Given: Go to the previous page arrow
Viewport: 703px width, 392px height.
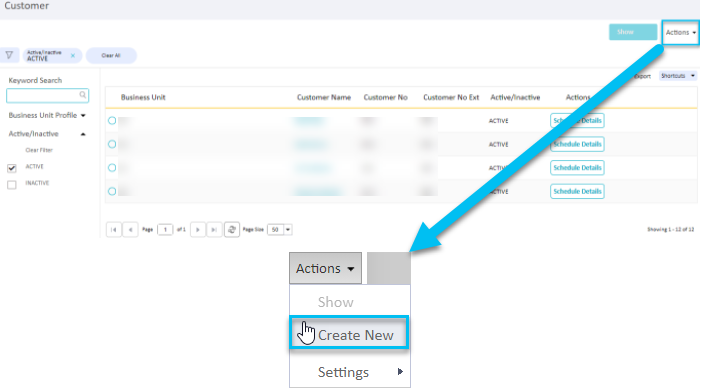Looking at the screenshot, I should tap(130, 230).
